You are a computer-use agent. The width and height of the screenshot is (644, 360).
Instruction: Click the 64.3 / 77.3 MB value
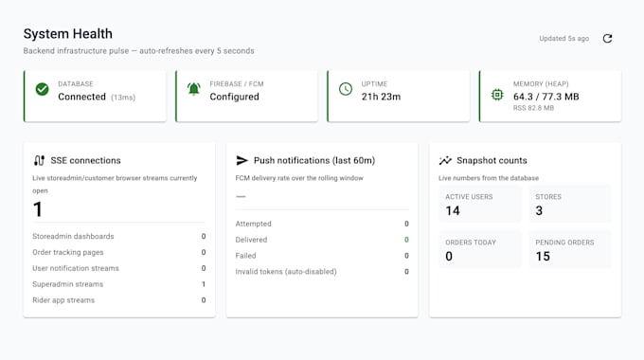click(x=546, y=97)
